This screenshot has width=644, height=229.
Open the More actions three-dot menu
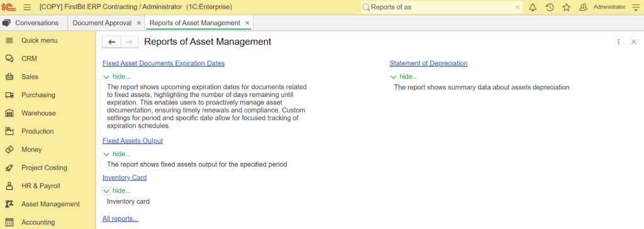pos(619,42)
